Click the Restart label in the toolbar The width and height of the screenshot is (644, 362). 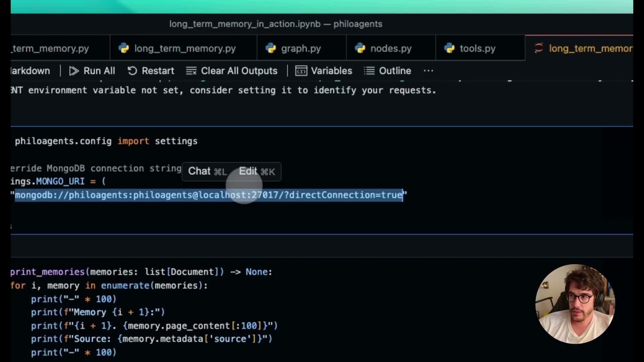point(158,71)
